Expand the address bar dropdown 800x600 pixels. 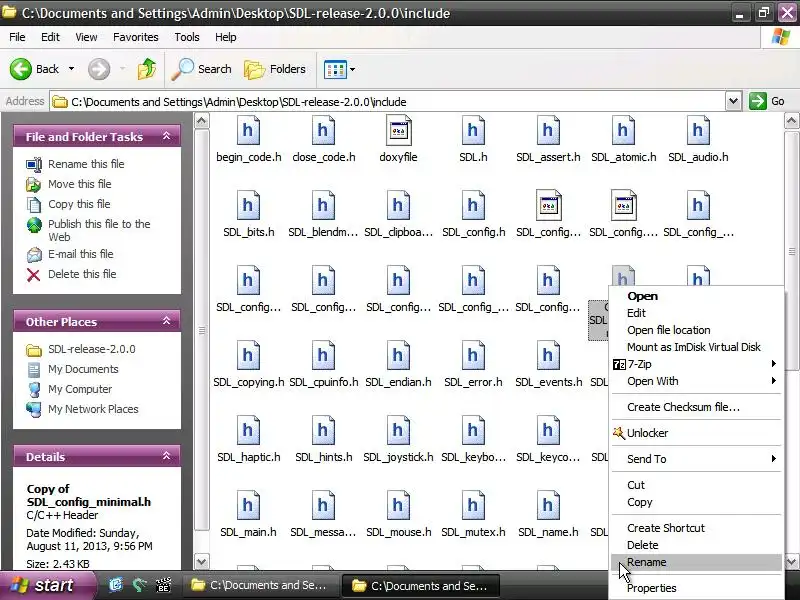(x=733, y=101)
